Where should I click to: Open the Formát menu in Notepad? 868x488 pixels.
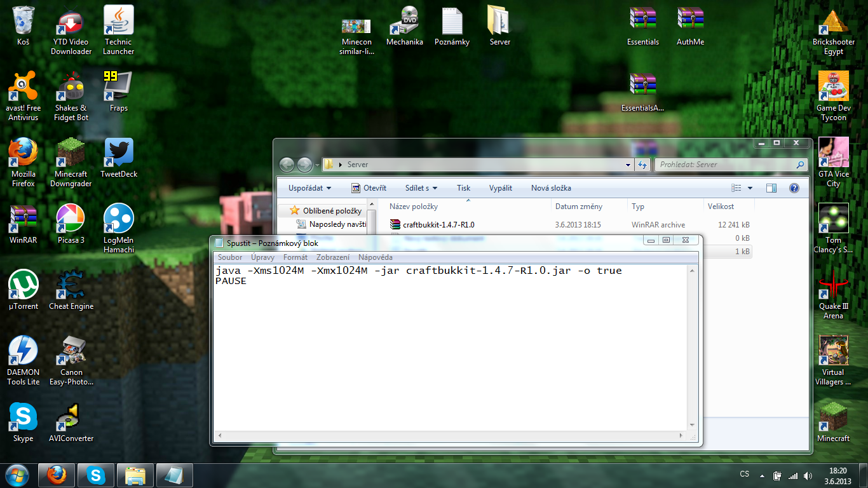coord(295,257)
